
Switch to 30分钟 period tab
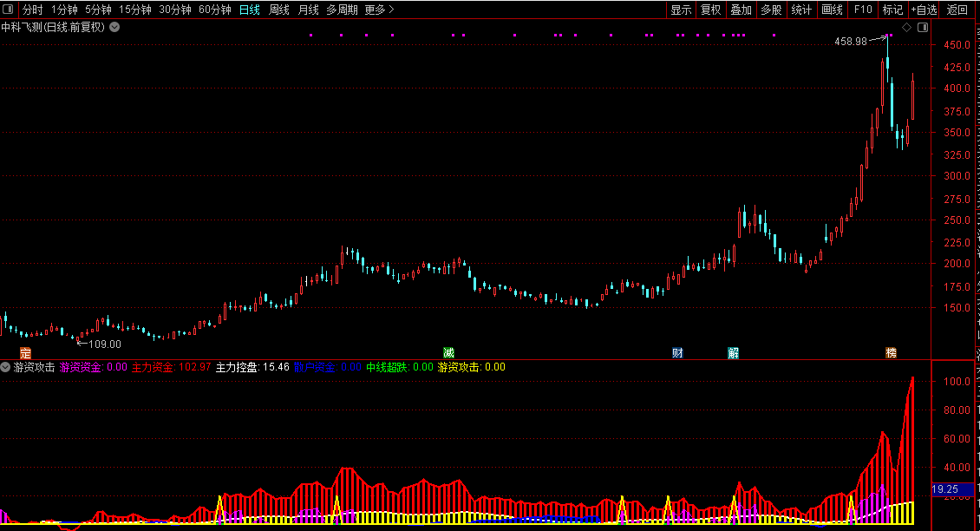(175, 10)
